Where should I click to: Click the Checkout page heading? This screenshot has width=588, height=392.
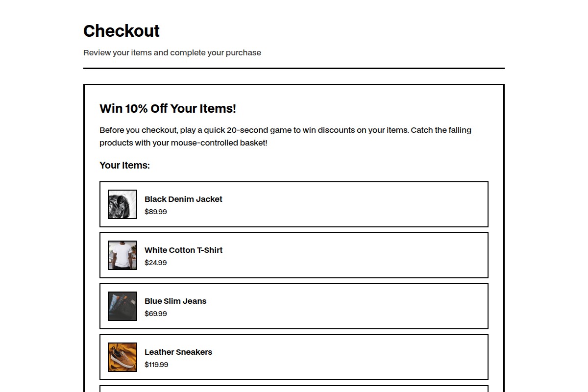click(x=121, y=31)
